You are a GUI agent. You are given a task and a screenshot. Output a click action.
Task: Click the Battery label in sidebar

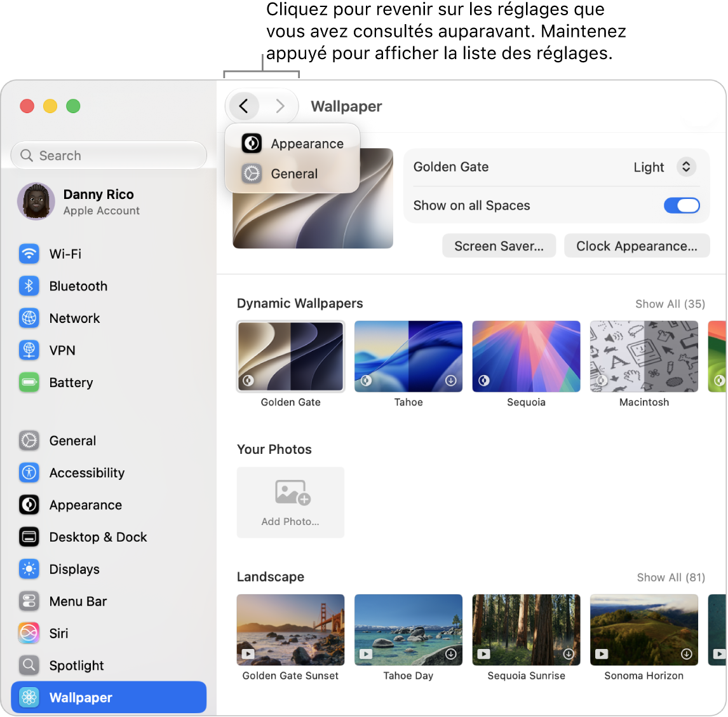[71, 383]
